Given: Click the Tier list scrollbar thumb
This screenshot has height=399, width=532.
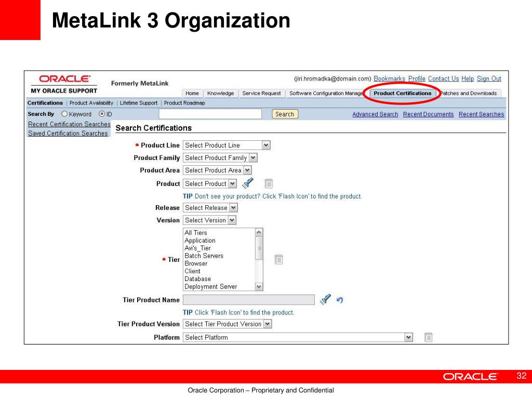Looking at the screenshot, I should [259, 248].
